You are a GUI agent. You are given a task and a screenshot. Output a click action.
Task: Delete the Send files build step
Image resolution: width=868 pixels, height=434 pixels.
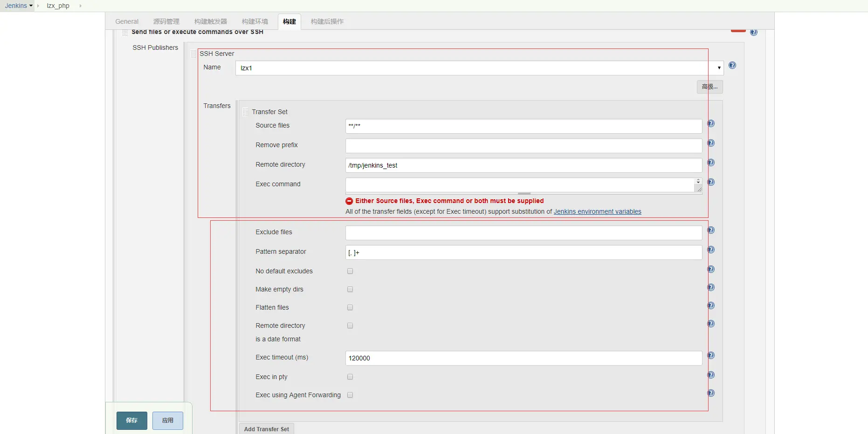pyautogui.click(x=738, y=30)
